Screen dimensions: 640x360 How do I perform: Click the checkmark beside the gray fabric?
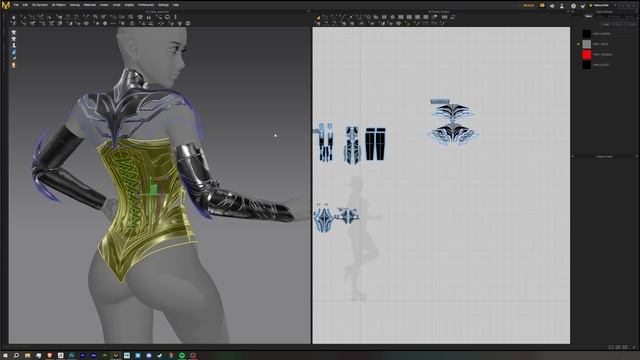pyautogui.click(x=578, y=44)
